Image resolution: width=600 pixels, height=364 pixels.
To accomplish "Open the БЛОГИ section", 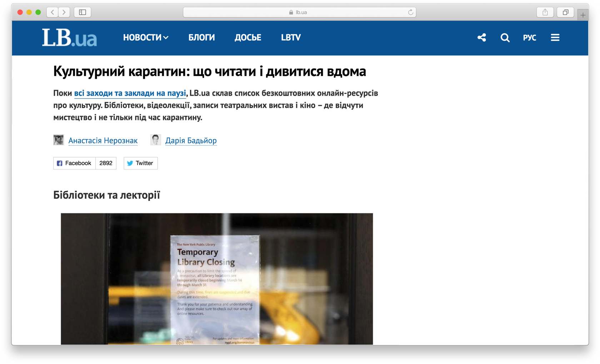I will pyautogui.click(x=201, y=37).
